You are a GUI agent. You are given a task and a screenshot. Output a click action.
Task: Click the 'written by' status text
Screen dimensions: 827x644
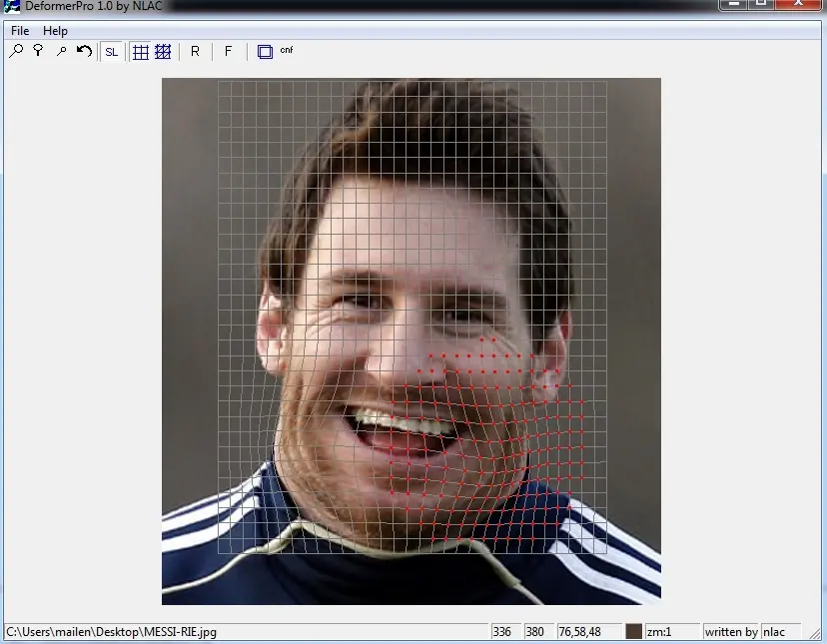[731, 631]
